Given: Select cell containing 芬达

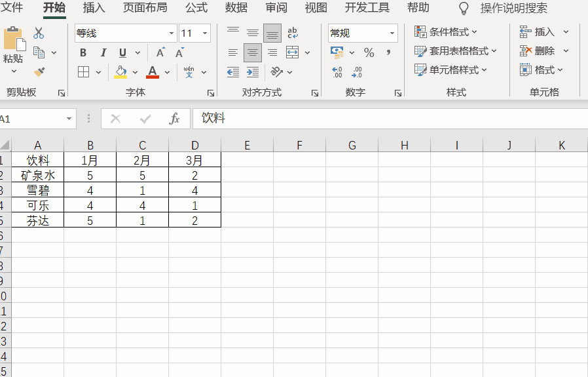Looking at the screenshot, I should pos(37,220).
